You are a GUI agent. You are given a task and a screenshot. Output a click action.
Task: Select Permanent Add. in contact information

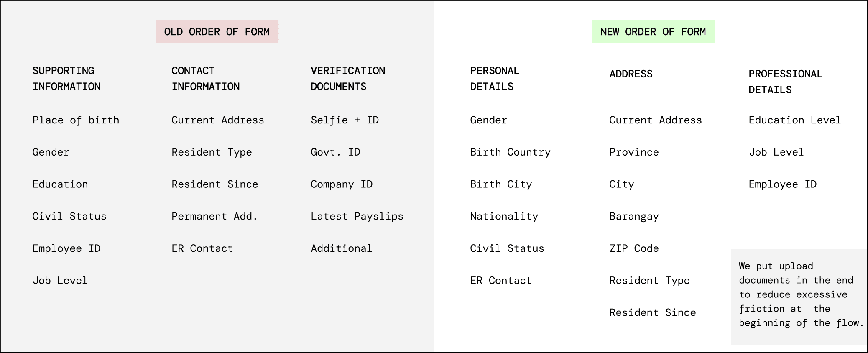pos(214,216)
